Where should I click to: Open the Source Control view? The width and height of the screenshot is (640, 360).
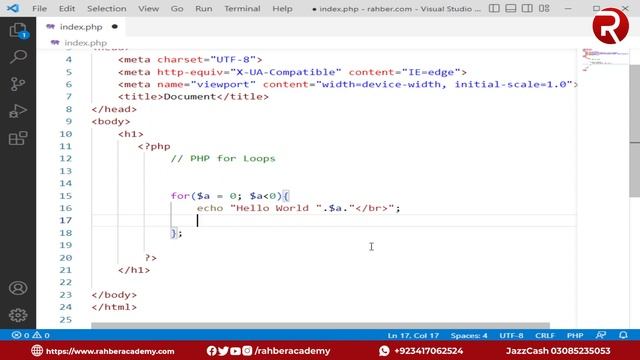[x=18, y=84]
